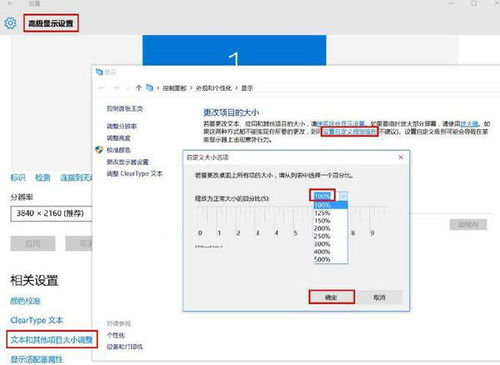The height and width of the screenshot is (365, 500).
Task: Open 控制面板主页 in the sidebar
Action: coord(125,109)
